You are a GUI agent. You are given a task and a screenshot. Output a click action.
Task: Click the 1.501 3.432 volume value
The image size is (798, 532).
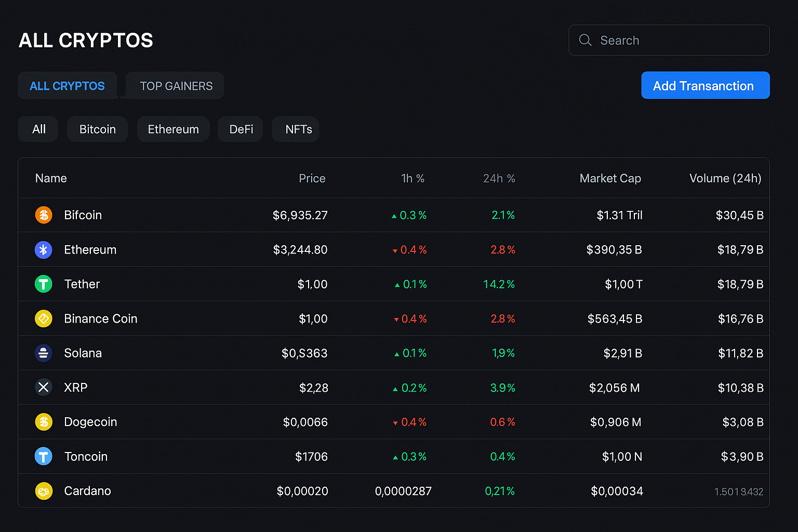[739, 491]
